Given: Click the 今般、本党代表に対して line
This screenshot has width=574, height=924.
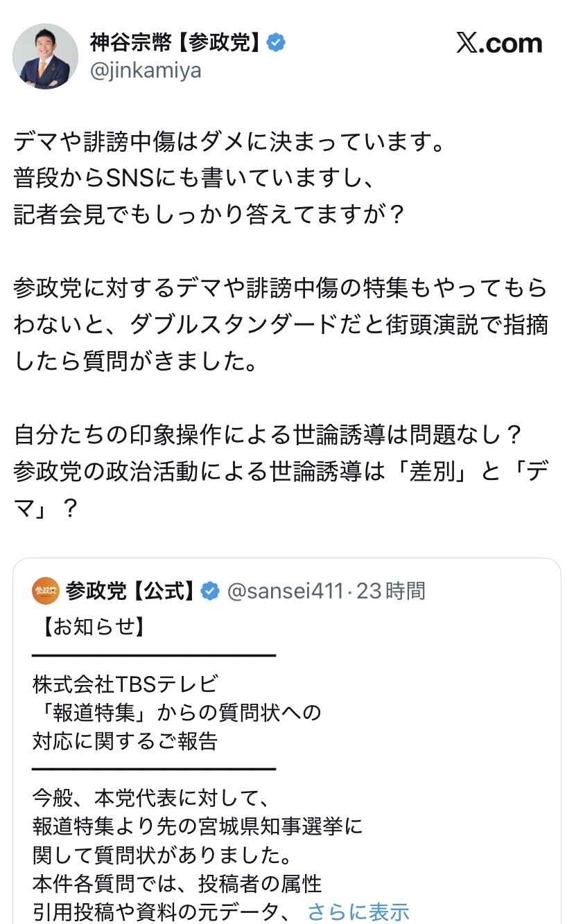Looking at the screenshot, I should 150,798.
